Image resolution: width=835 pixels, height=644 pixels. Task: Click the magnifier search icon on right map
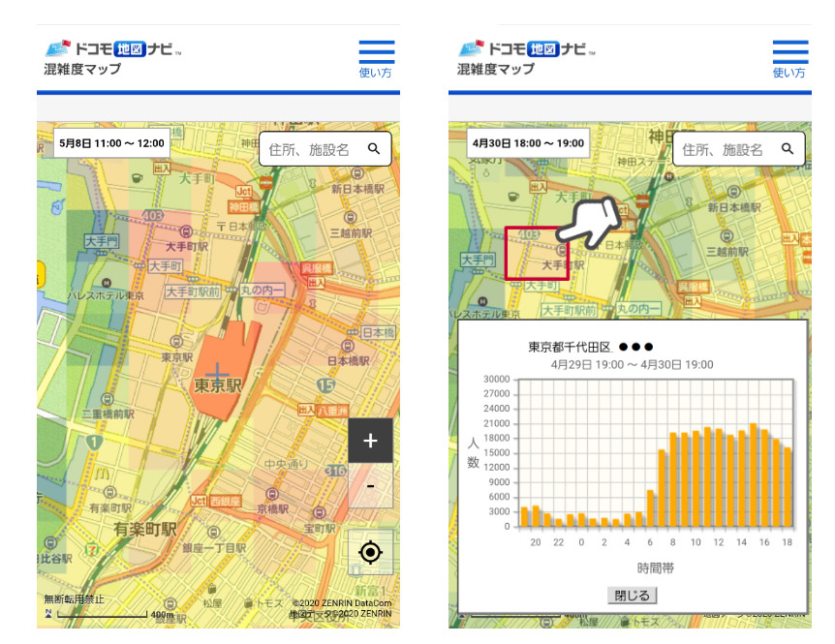click(x=788, y=149)
